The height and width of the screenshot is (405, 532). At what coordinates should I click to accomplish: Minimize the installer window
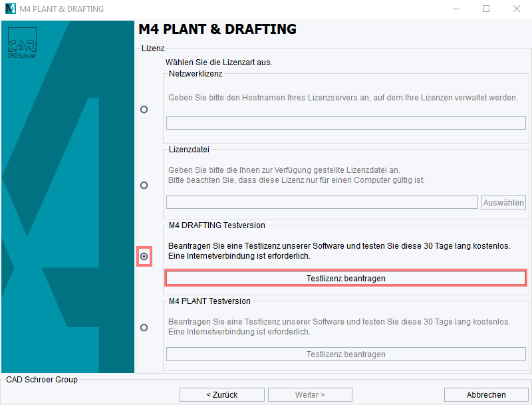456,9
